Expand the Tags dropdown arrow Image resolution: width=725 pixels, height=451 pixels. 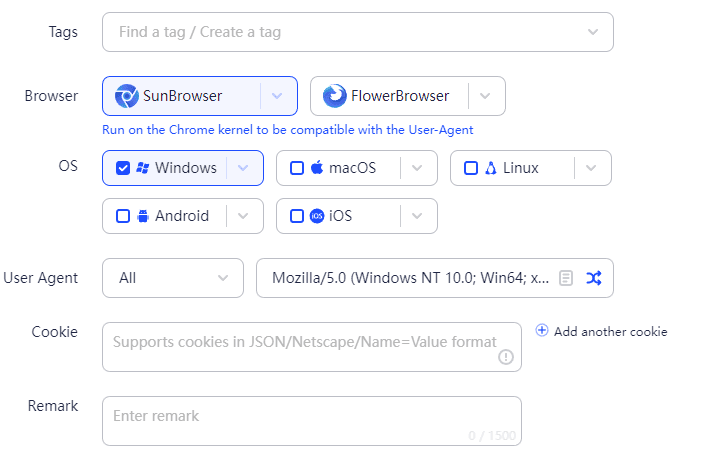tap(593, 32)
